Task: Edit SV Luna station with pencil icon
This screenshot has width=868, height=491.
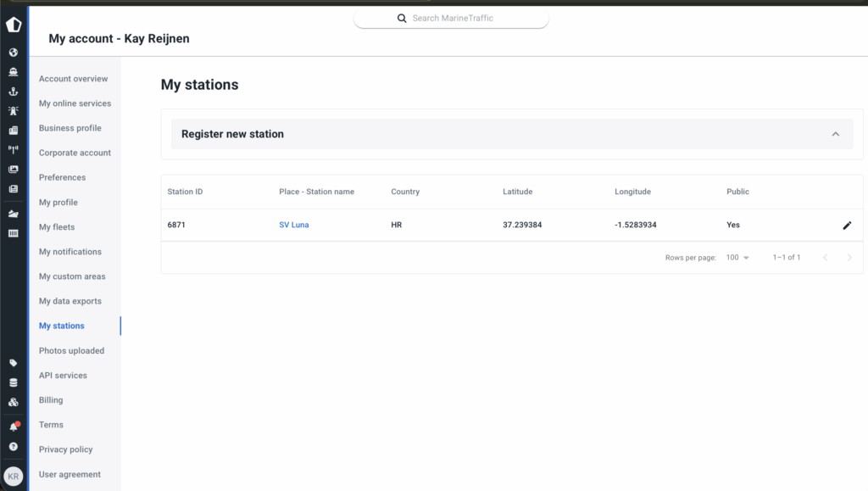Action: coord(847,226)
